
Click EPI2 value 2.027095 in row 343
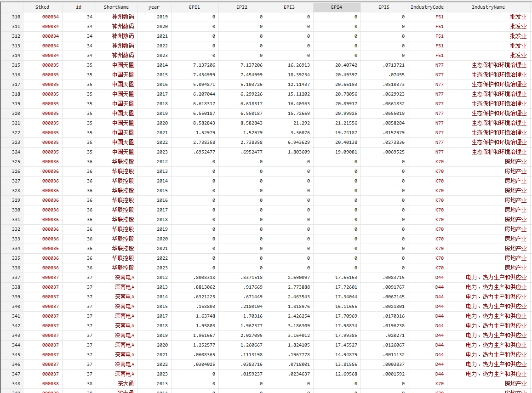(252, 336)
